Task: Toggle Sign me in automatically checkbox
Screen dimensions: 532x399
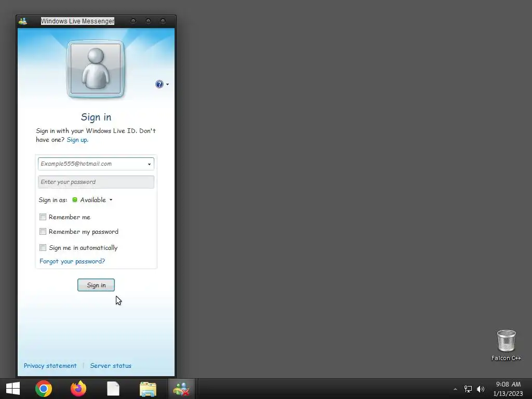Action: pyautogui.click(x=43, y=247)
